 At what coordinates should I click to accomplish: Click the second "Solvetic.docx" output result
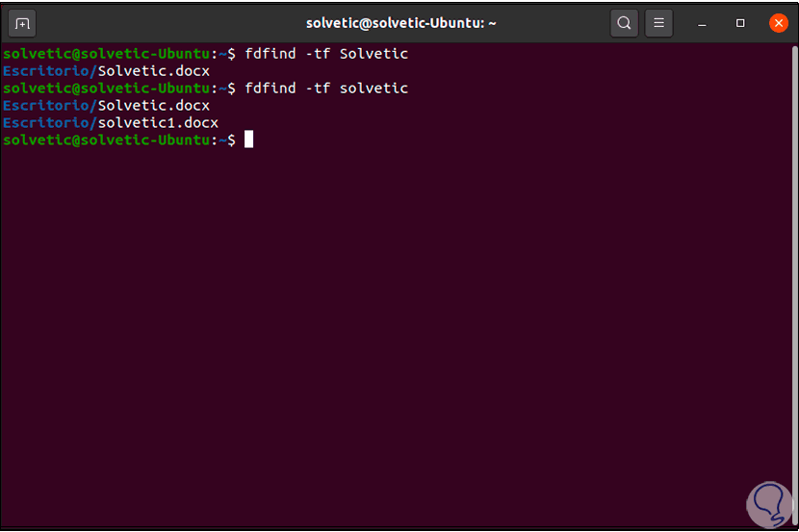click(x=154, y=106)
